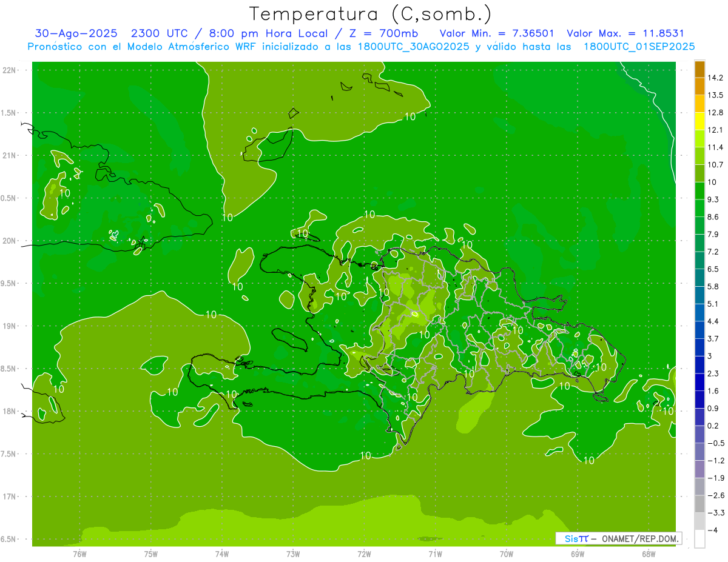The image size is (728, 562).
Task: Click the -3.3 color scale label
Action: (x=716, y=513)
